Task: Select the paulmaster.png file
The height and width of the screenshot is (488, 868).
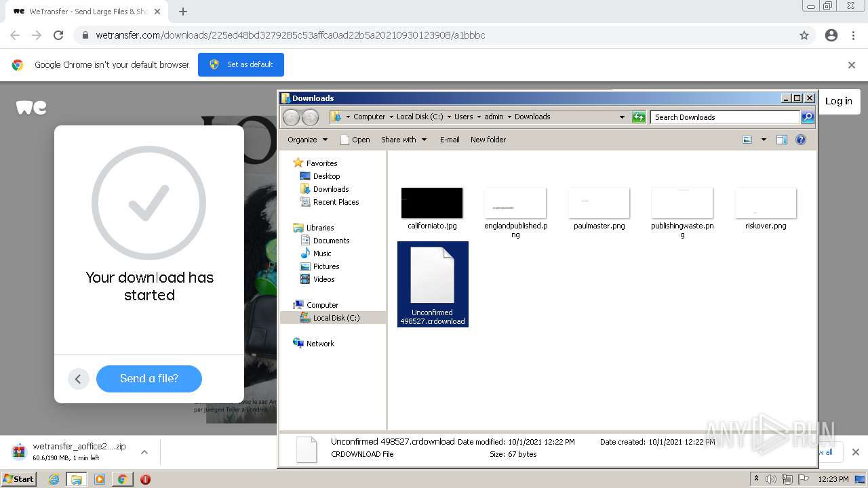Action: [599, 208]
